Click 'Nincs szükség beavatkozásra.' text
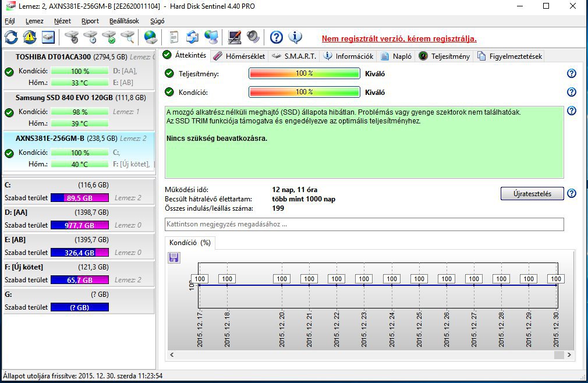This screenshot has width=588, height=383. pos(217,139)
